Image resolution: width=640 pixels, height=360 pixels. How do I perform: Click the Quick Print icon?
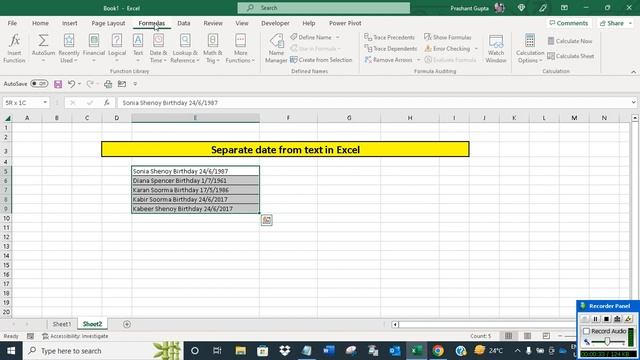tap(108, 84)
